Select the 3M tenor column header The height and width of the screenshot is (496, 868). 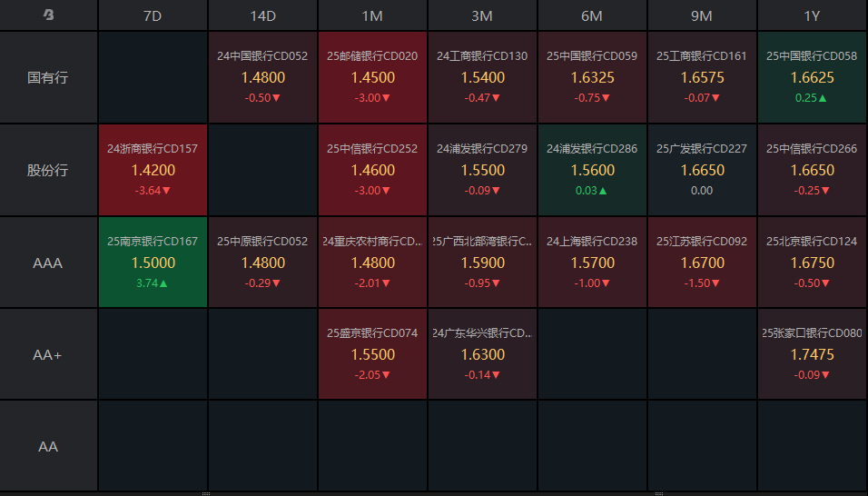tap(482, 15)
